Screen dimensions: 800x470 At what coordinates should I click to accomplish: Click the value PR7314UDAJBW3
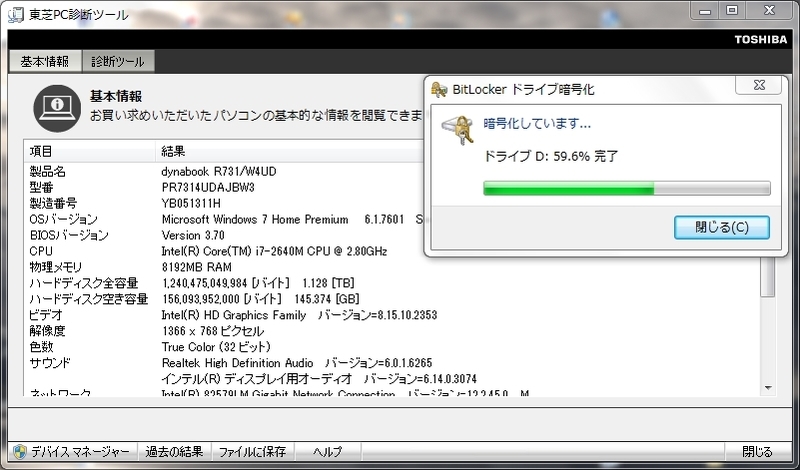pyautogui.click(x=208, y=187)
